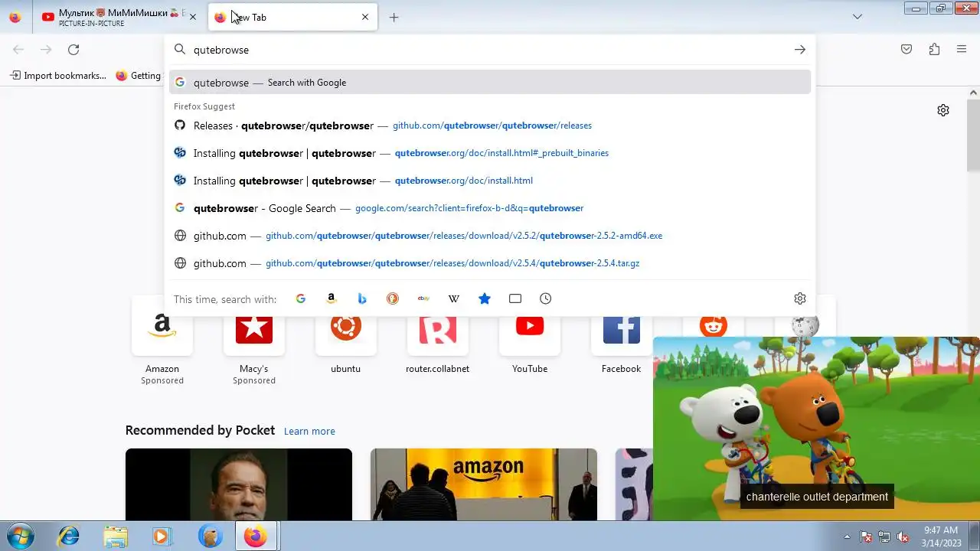Show hidden system tray icons arrow
Viewport: 980px width, 551px height.
(x=847, y=536)
